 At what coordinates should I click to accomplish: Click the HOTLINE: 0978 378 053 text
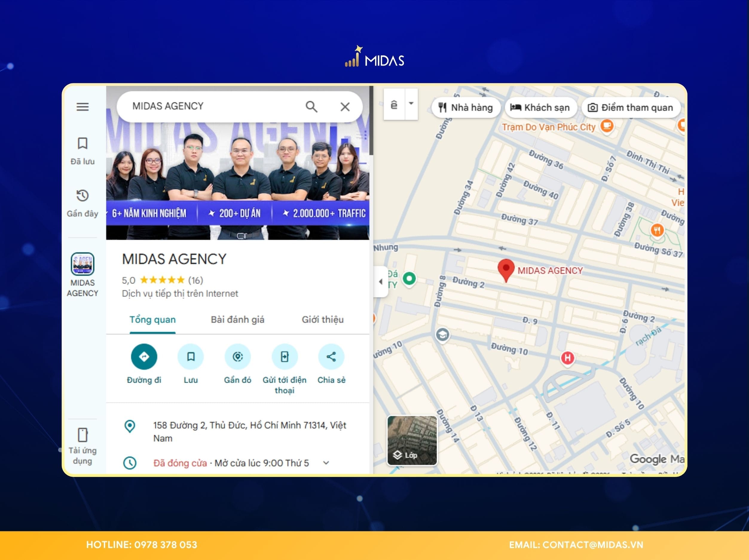142,545
